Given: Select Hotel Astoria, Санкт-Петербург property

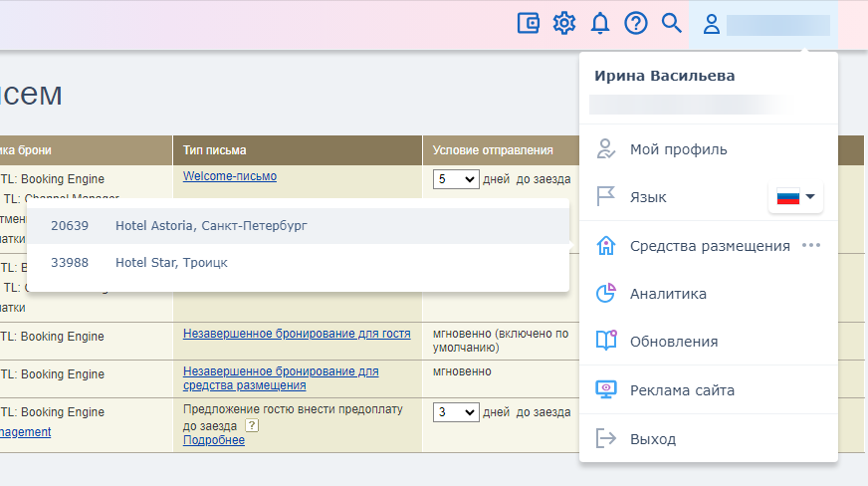Looking at the screenshot, I should coord(299,226).
